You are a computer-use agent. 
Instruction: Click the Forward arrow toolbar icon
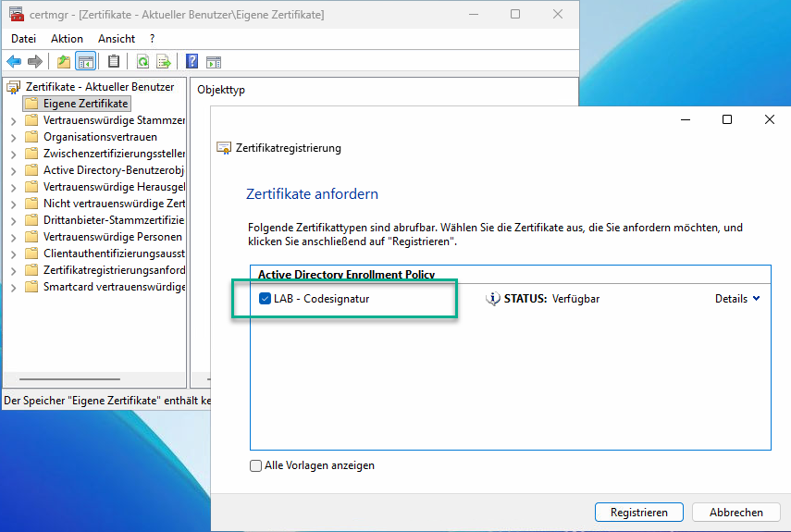pos(35,62)
